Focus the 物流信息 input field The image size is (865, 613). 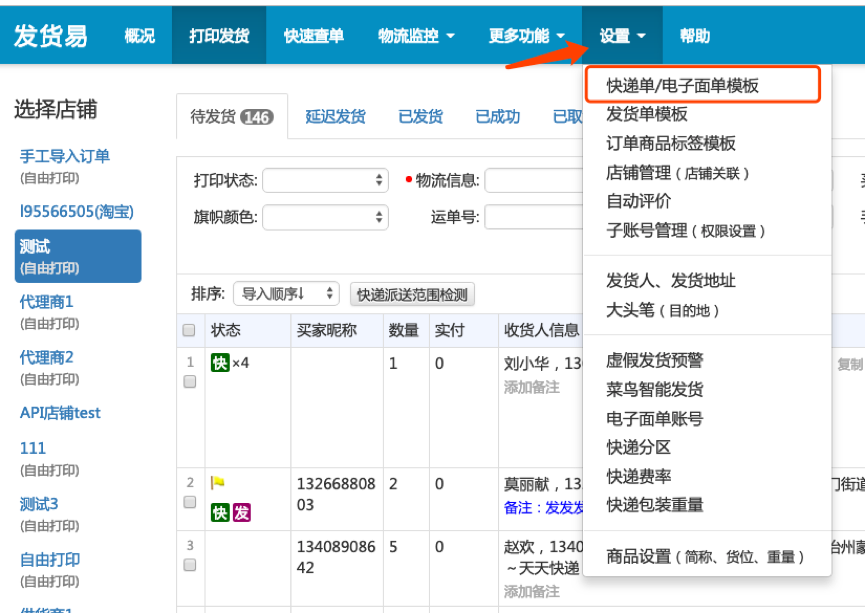point(534,180)
